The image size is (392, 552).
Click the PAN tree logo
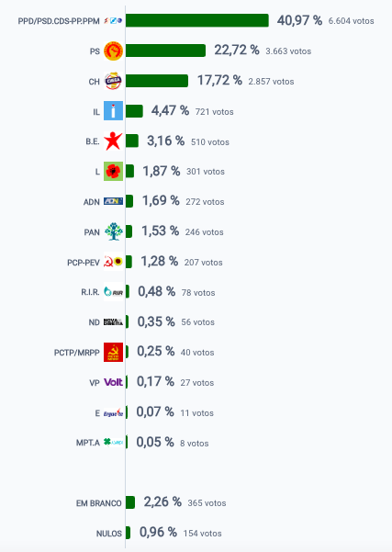click(x=113, y=231)
